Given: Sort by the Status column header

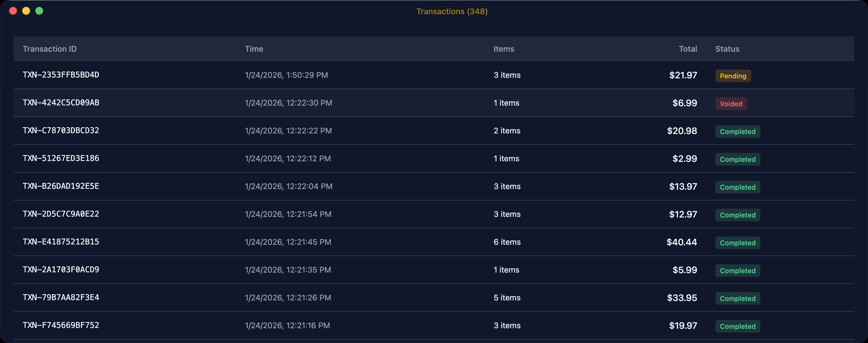Looking at the screenshot, I should pos(727,49).
